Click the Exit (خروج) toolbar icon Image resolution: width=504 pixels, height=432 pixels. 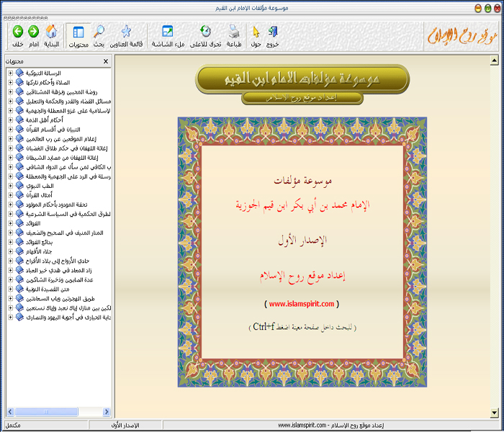273,32
